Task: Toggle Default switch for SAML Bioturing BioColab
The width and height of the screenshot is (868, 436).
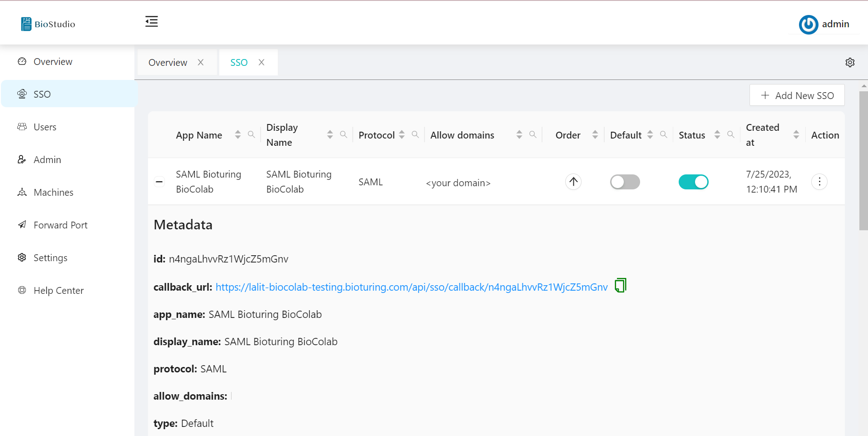Action: tap(625, 182)
